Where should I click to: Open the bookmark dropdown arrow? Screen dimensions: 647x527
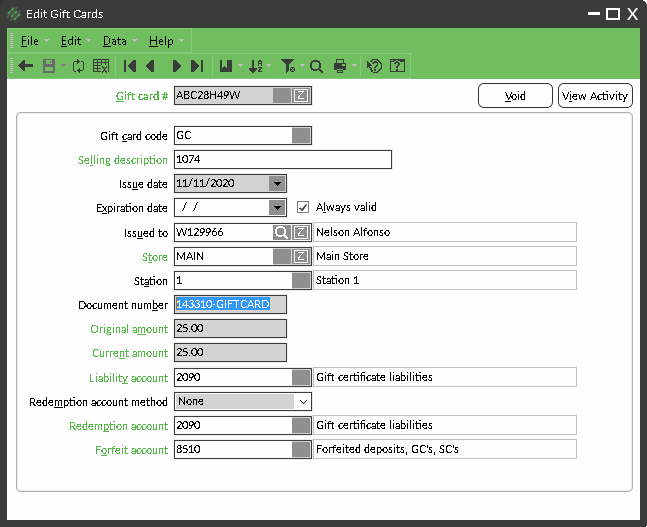coord(241,66)
